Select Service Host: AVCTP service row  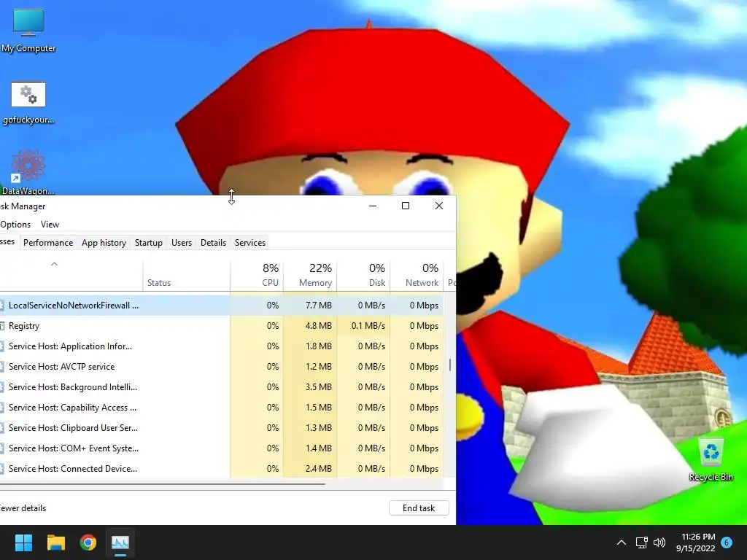tap(222, 367)
